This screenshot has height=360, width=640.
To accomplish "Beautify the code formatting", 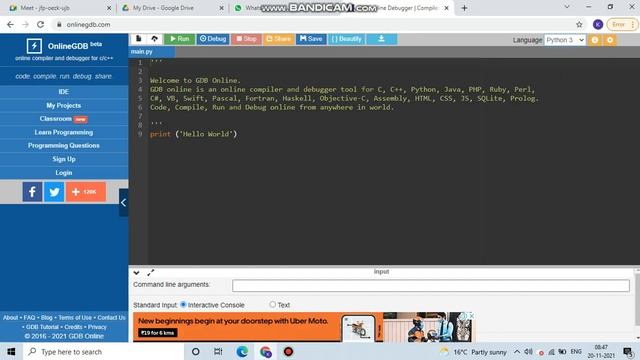I will coord(346,39).
